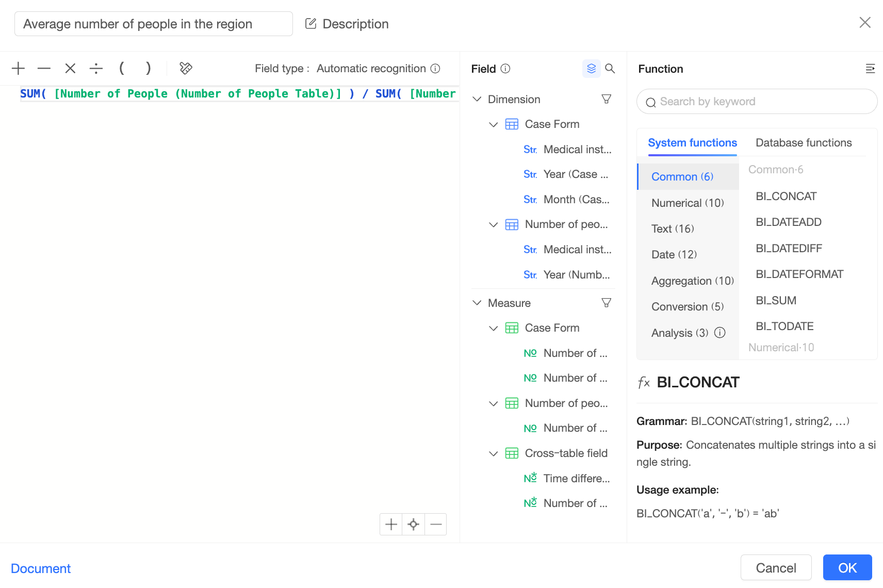Click the Description edit pencil icon
The width and height of the screenshot is (883, 588).
(x=310, y=24)
